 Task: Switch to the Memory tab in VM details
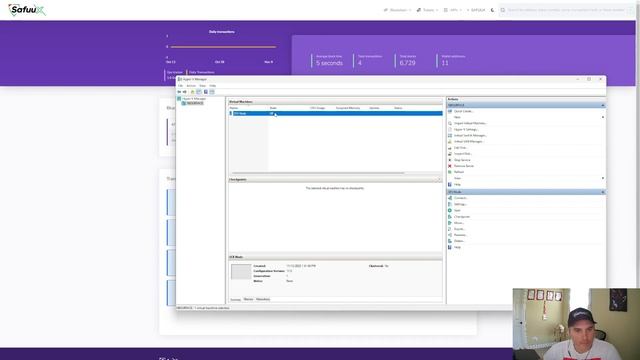[248, 300]
